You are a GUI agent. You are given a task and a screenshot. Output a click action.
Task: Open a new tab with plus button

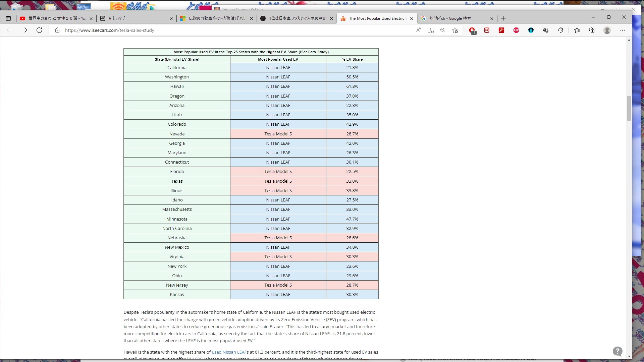tap(503, 18)
